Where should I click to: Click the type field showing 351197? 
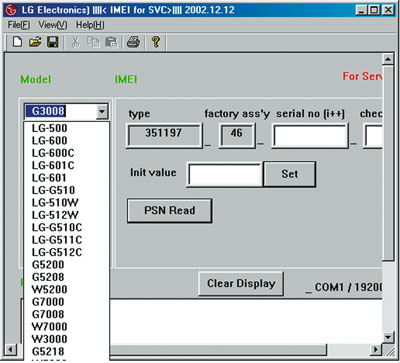164,135
